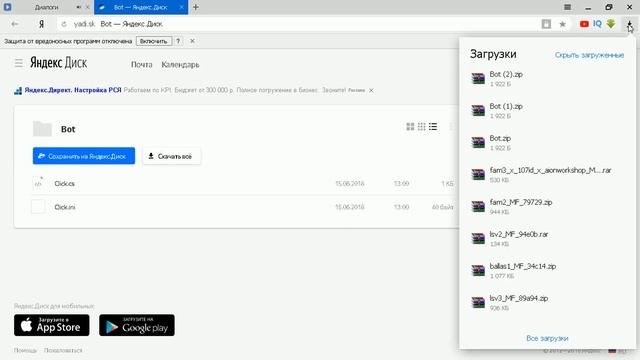
Task: Click the Яндекс Диск logo
Action: pyautogui.click(x=58, y=63)
